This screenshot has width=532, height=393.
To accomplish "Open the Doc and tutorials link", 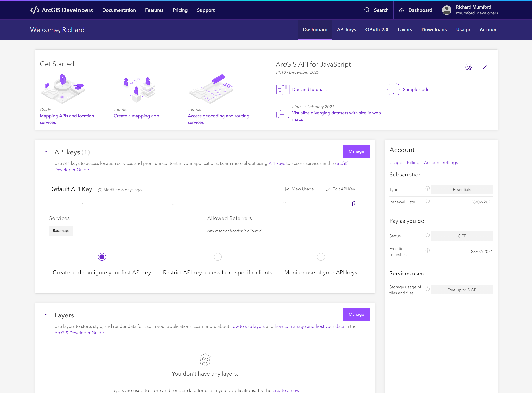I will 309,89.
